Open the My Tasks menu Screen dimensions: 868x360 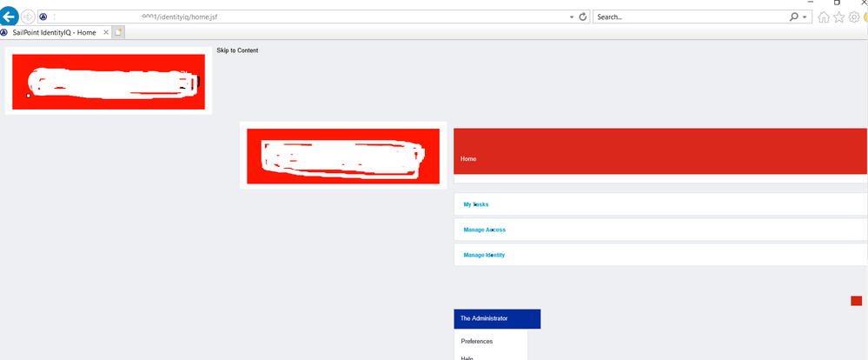click(476, 204)
